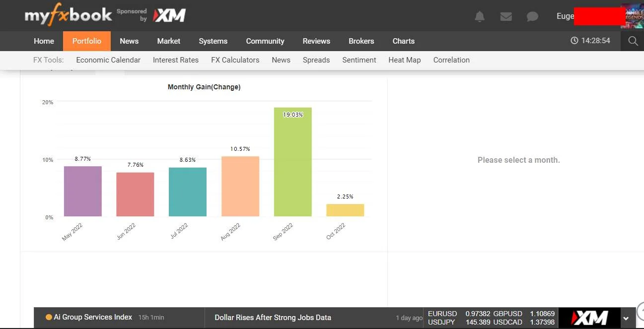Open the Systems menu item
The height and width of the screenshot is (329, 644).
tap(213, 41)
